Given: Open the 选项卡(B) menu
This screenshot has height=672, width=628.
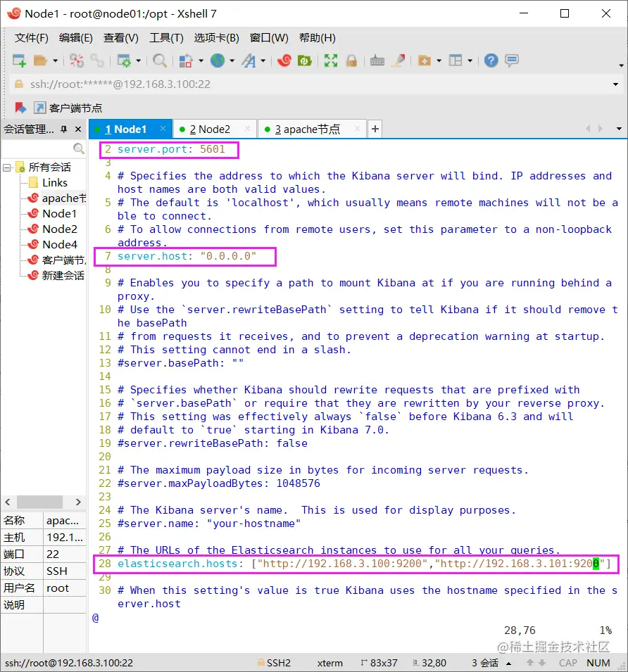Looking at the screenshot, I should (x=216, y=38).
